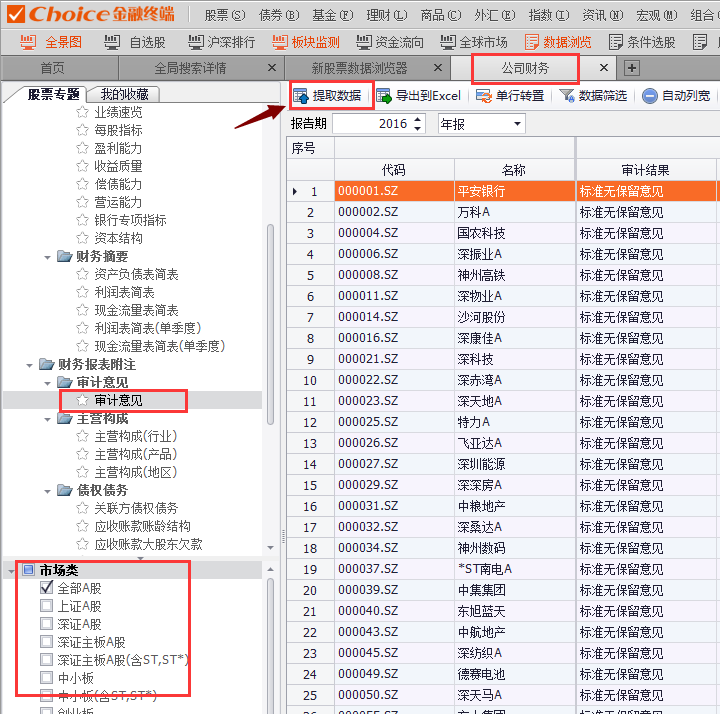720x714 pixels.
Task: Star the 审计意见 tree item
Action: tap(83, 400)
